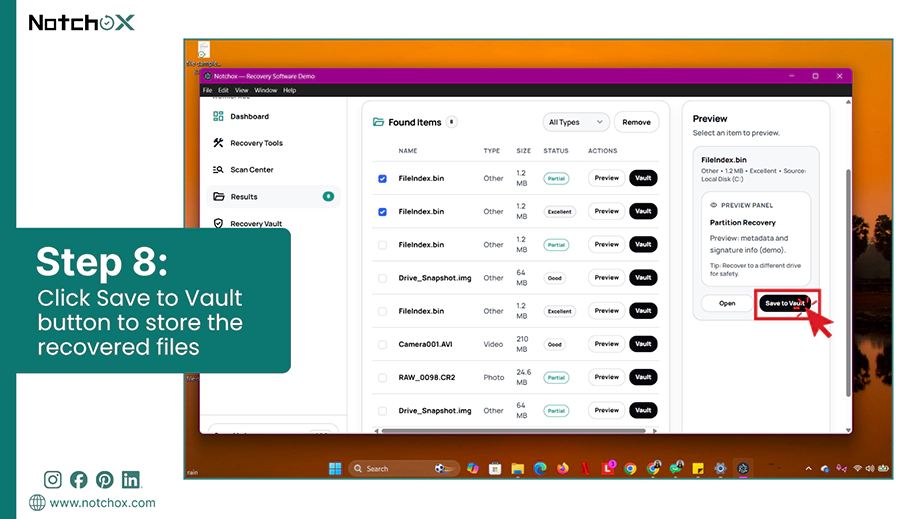Click the Wi-Fi icon in system tray
Image resolution: width=922 pixels, height=519 pixels.
(x=857, y=468)
